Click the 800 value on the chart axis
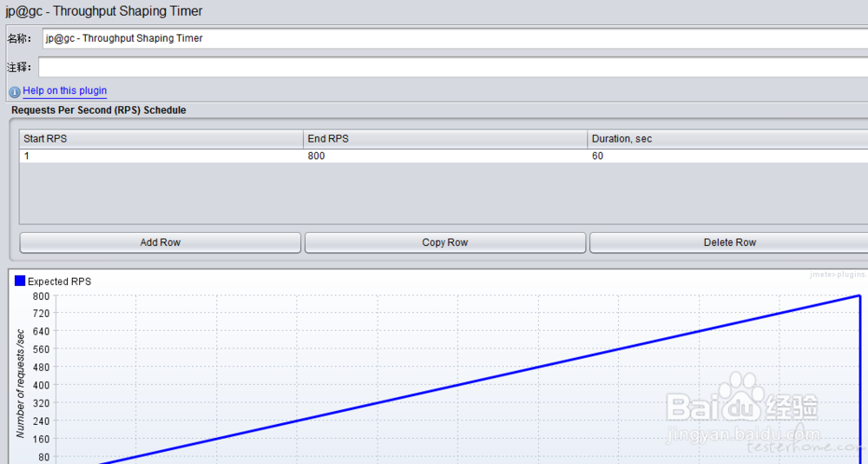 tap(41, 295)
